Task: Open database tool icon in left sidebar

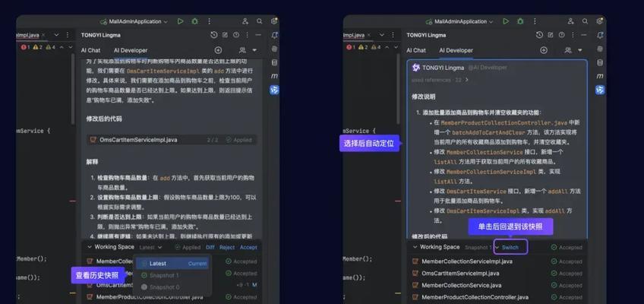Action: click(274, 62)
